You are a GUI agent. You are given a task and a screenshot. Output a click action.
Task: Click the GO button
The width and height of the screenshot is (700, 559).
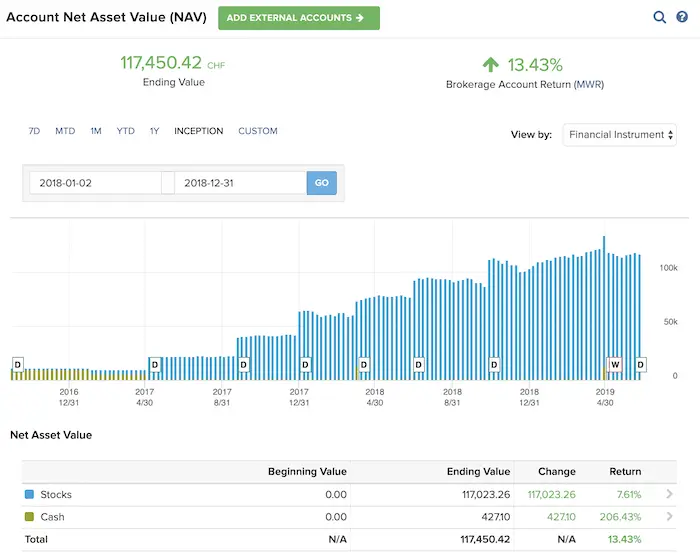click(x=322, y=183)
